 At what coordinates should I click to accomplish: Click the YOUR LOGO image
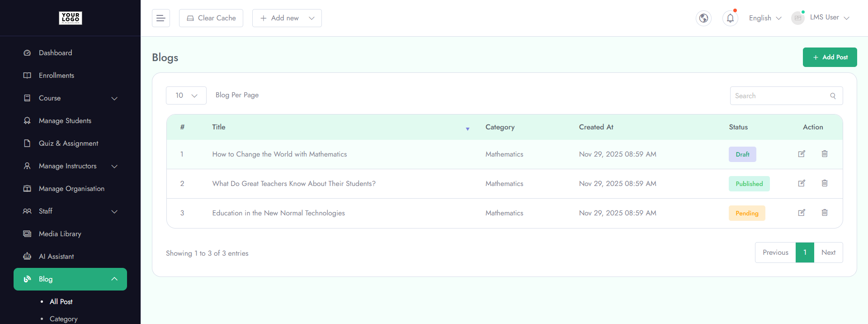point(71,18)
